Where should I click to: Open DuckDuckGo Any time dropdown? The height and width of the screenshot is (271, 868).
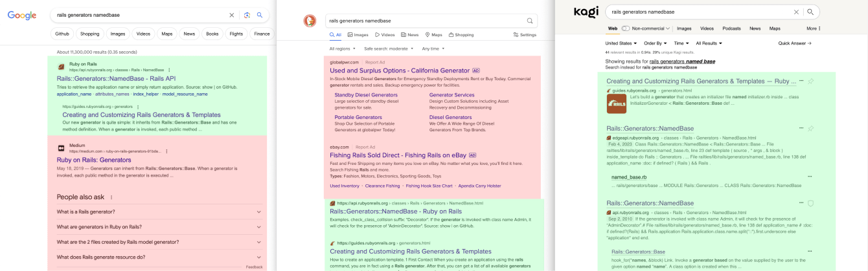(x=433, y=49)
